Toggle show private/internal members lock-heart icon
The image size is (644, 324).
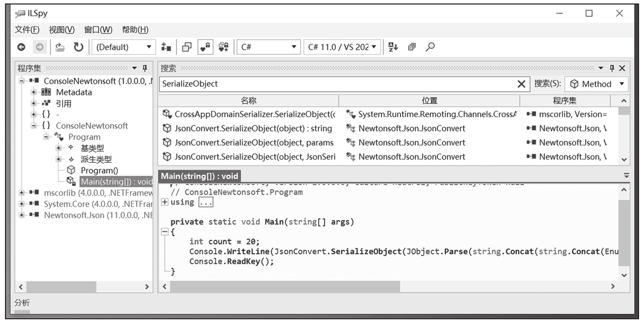[x=205, y=47]
